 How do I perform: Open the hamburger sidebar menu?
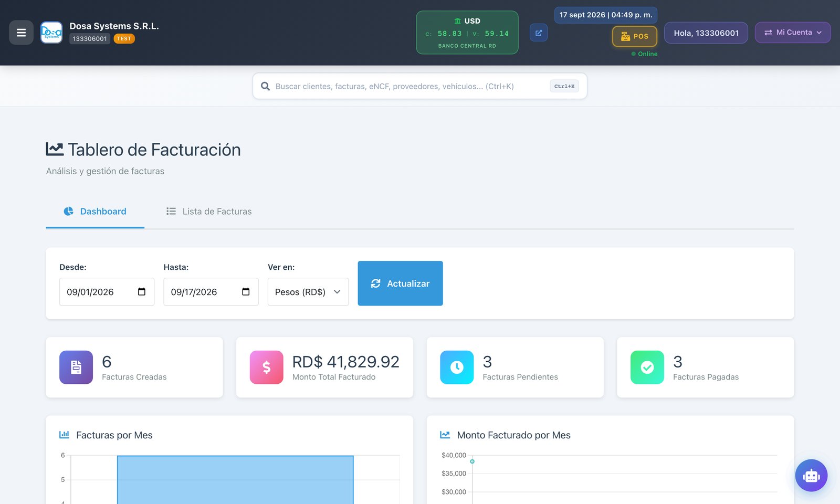click(21, 33)
